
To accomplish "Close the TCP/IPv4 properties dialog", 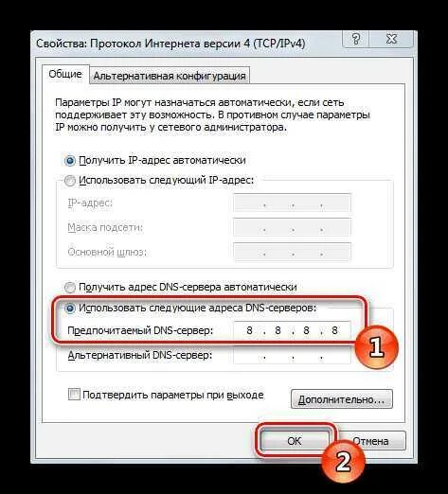I will pos(391,40).
